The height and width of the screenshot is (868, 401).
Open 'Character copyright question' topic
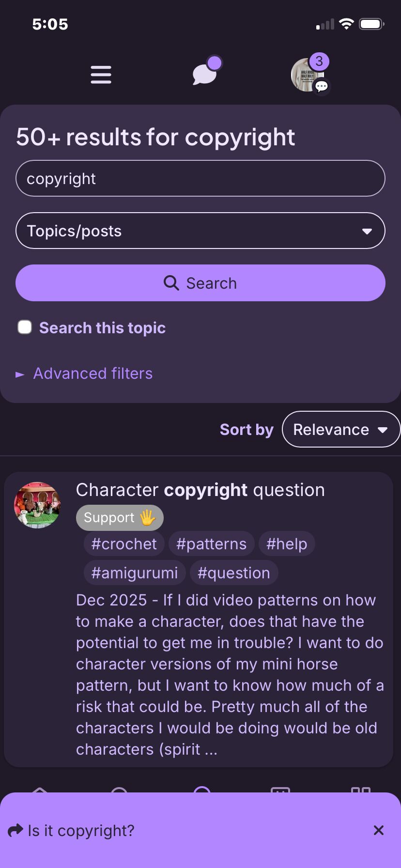click(x=200, y=490)
